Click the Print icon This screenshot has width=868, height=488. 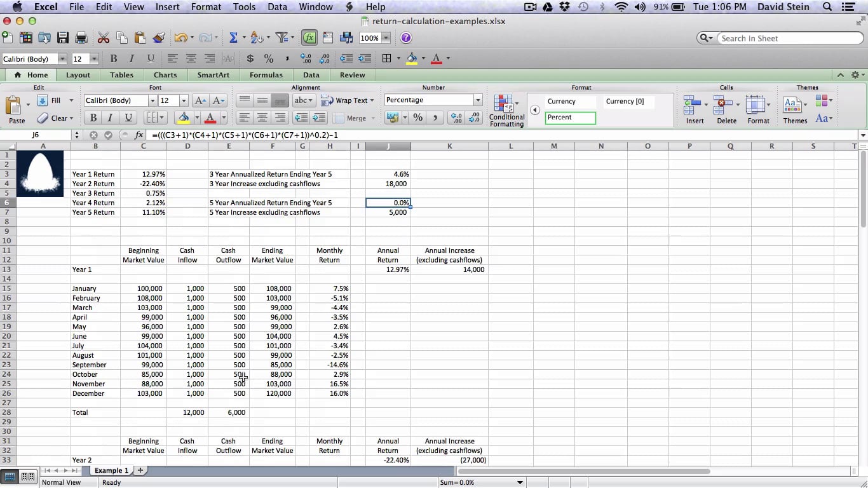point(81,38)
